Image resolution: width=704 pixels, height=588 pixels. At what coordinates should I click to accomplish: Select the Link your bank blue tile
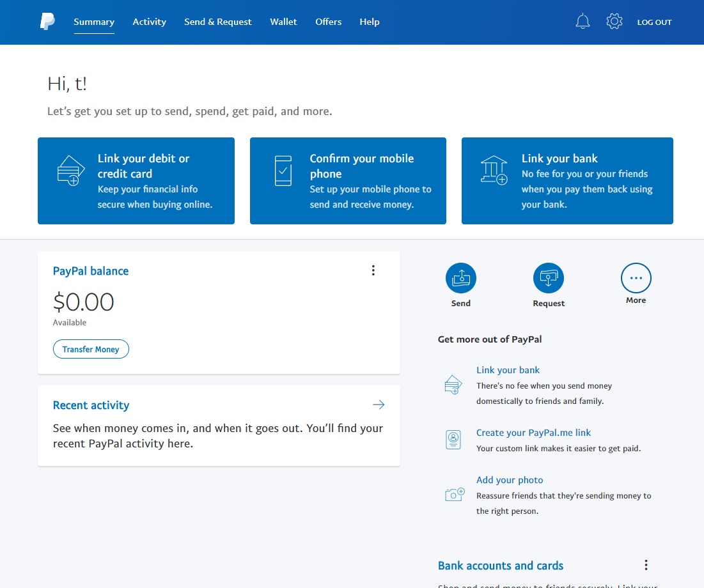[x=567, y=181]
